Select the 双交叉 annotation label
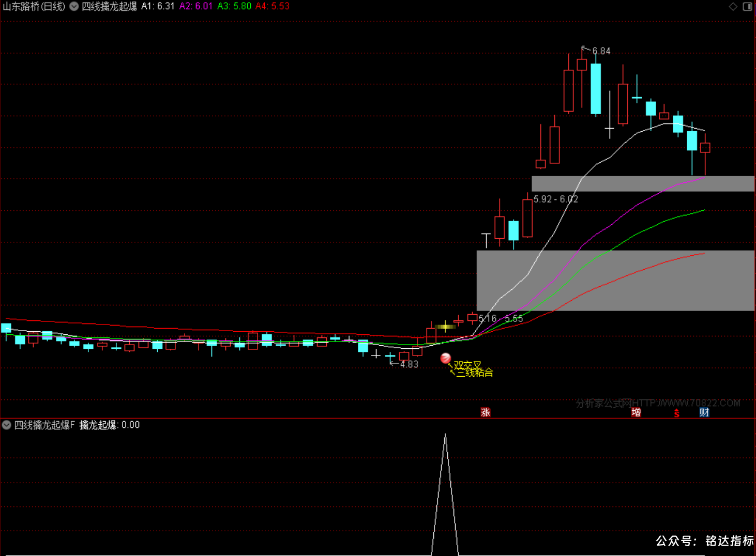Viewport: 756px width, 556px height. 467,365
